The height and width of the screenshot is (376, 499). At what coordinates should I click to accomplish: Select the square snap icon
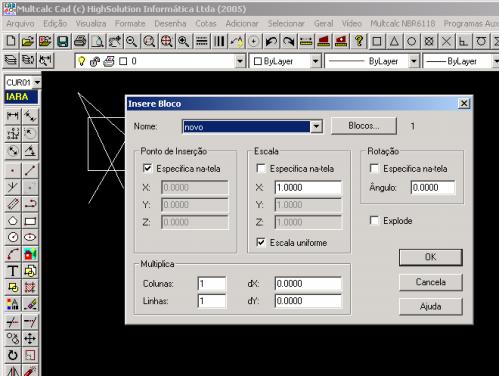(x=377, y=41)
